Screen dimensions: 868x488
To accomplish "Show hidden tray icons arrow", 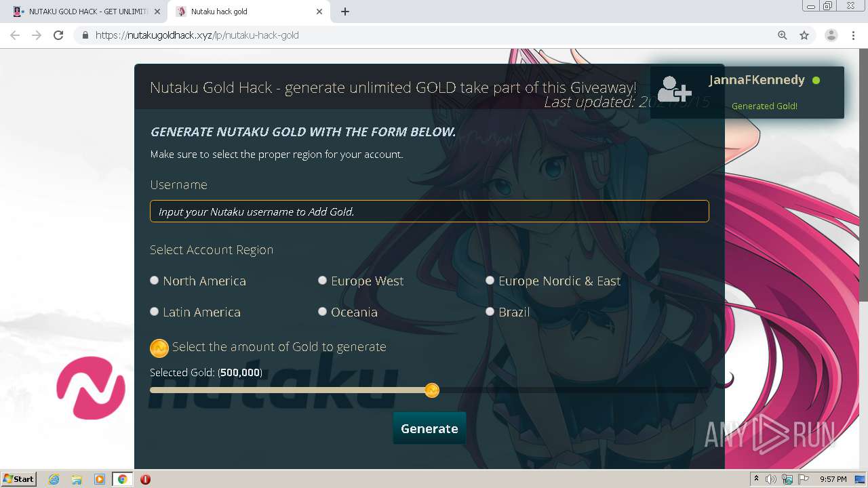I will click(756, 479).
